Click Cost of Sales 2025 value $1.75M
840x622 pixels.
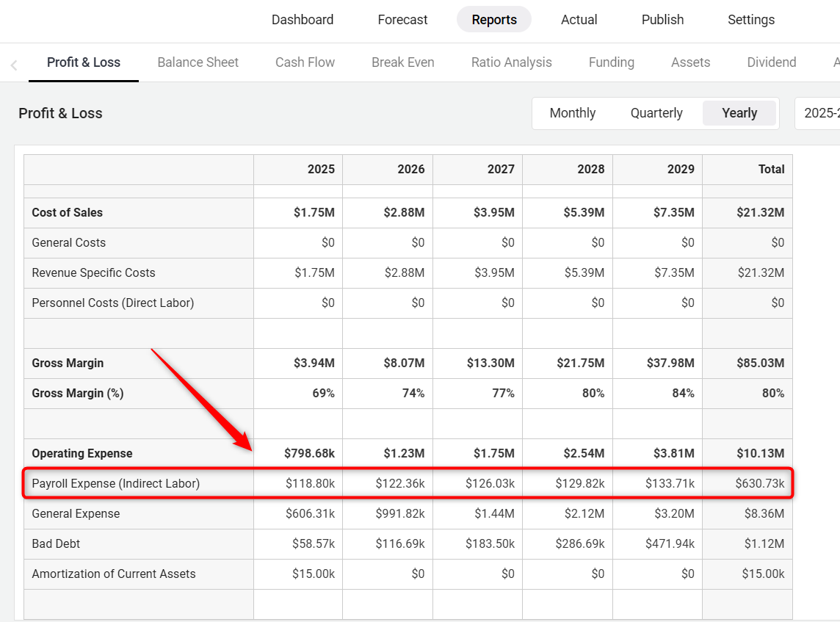click(x=314, y=213)
